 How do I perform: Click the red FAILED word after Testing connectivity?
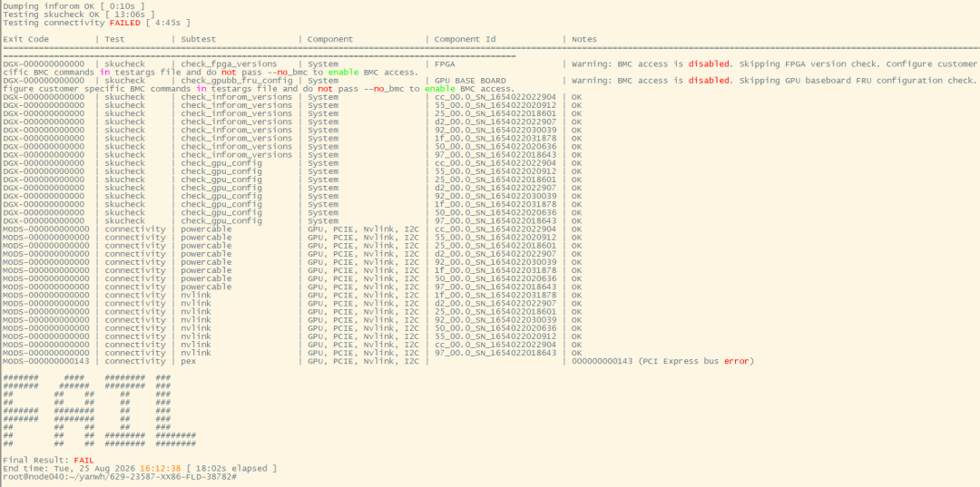click(125, 23)
